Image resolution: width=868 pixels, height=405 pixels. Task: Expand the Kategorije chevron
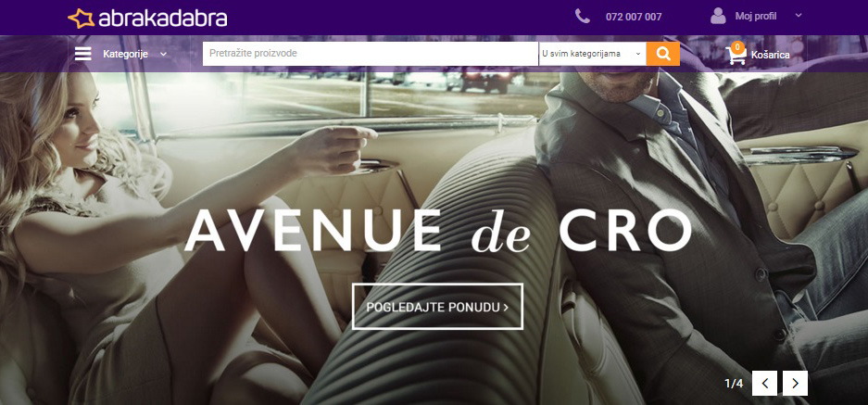163,55
